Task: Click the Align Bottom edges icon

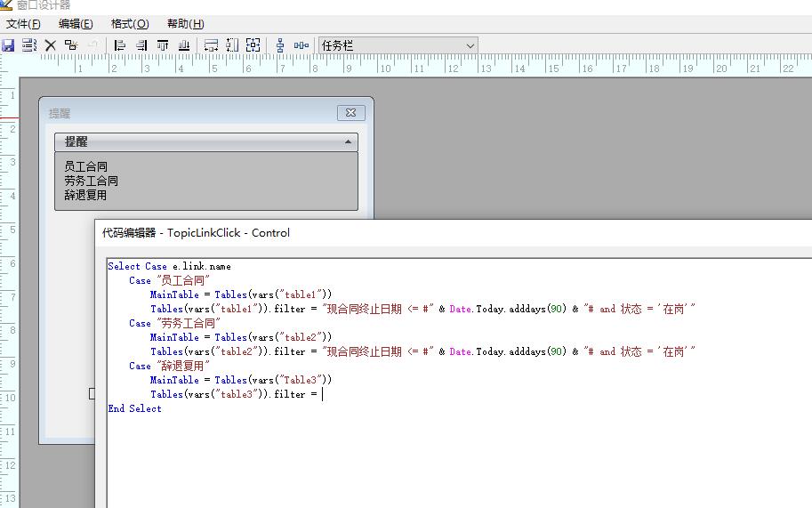Action: click(184, 45)
